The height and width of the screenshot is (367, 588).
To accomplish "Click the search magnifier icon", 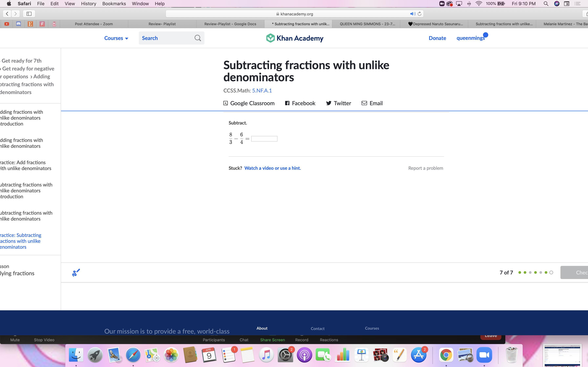I will 198,38.
